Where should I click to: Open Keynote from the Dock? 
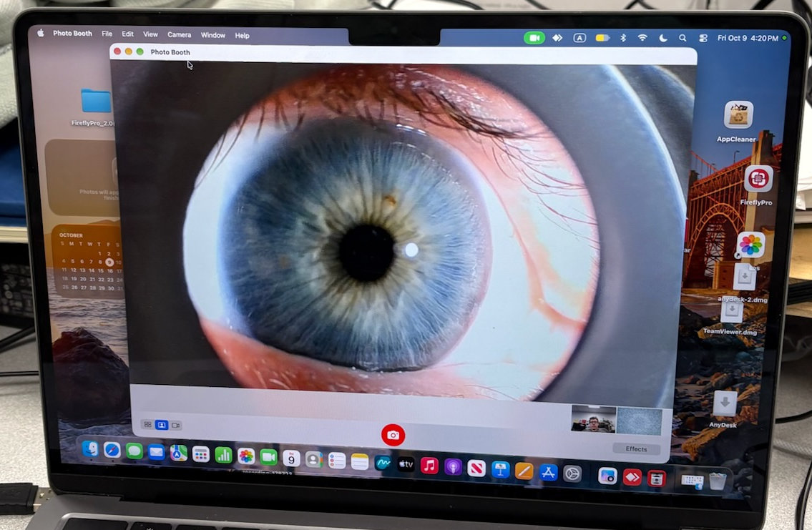click(x=500, y=469)
